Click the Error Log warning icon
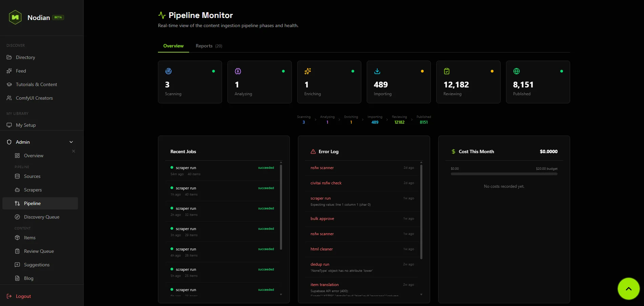Viewport: 644px width, 306px height. click(313, 151)
